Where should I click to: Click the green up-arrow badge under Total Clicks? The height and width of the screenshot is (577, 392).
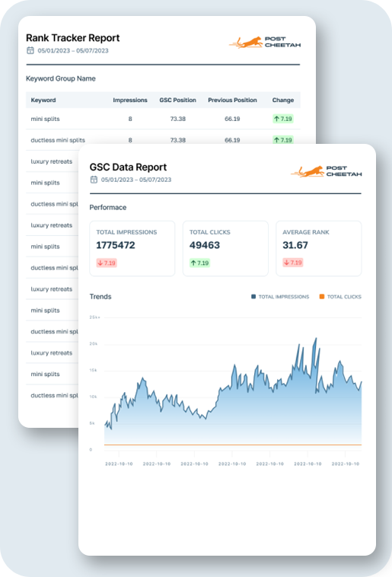[199, 263]
